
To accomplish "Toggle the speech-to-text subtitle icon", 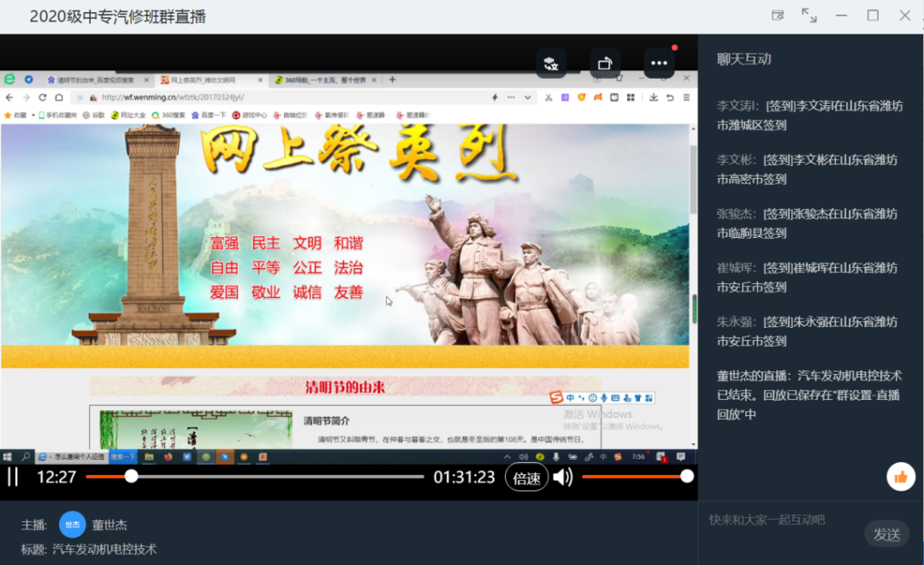I will 551,63.
